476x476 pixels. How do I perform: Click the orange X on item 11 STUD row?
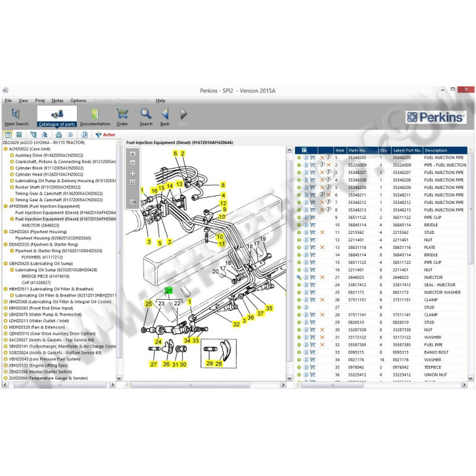pos(322,233)
